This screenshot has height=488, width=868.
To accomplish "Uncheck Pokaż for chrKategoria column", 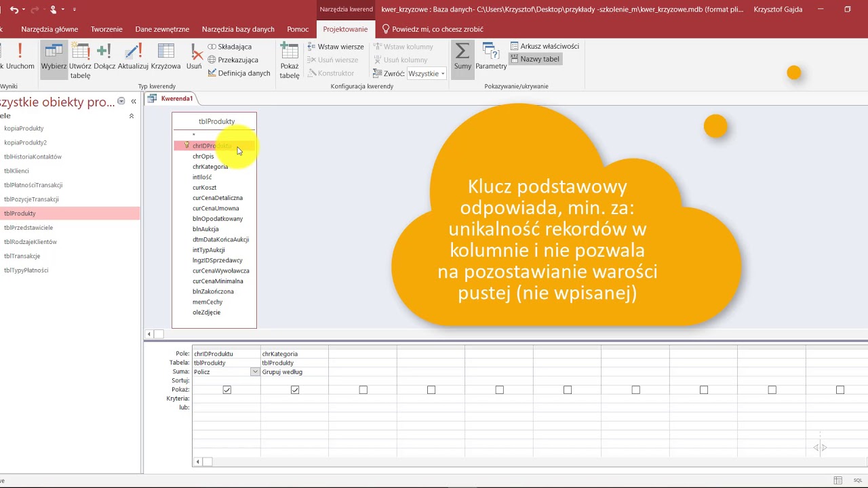I will [x=295, y=390].
